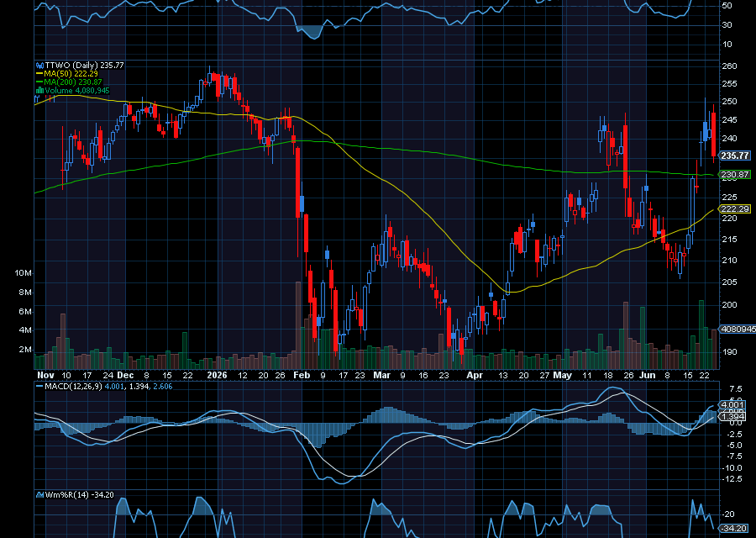This screenshot has height=538, width=756.
Task: Click the 255 price axis label
Action: tap(730, 83)
